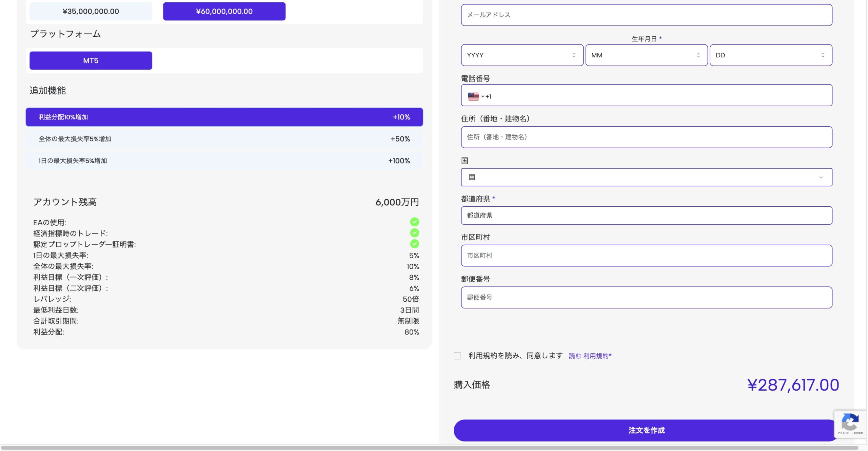
Task: Click the green checkmark next to EAの使用
Action: [414, 222]
